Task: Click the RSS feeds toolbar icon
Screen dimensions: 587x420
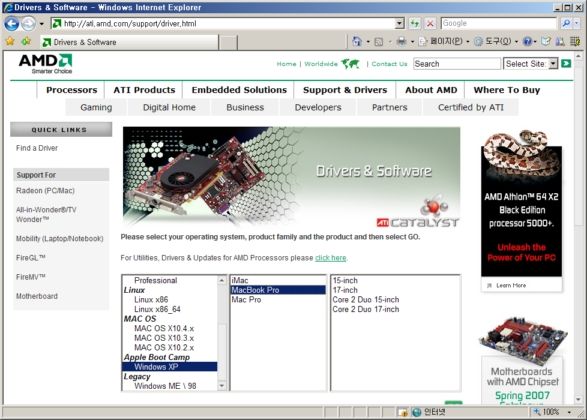Action: click(x=379, y=42)
